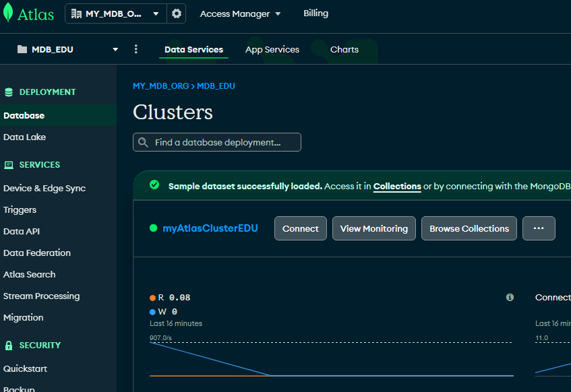The height and width of the screenshot is (392, 571).
Task: Switch to the App Services tab
Action: [272, 49]
